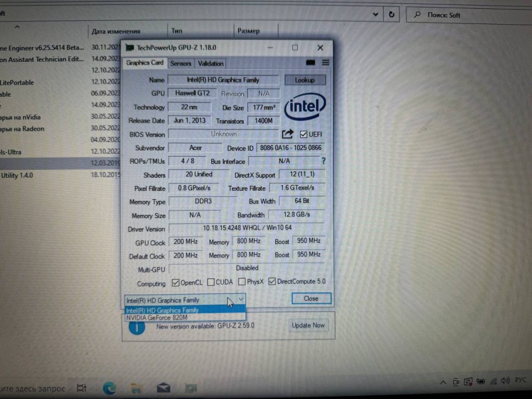Sort by Размер column header
The height and width of the screenshot is (399, 532).
pyautogui.click(x=256, y=31)
